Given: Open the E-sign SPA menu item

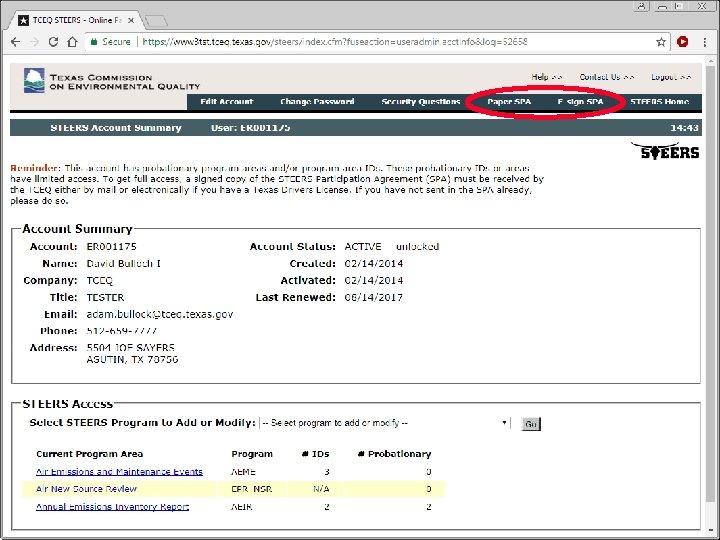Looking at the screenshot, I should tap(580, 102).
